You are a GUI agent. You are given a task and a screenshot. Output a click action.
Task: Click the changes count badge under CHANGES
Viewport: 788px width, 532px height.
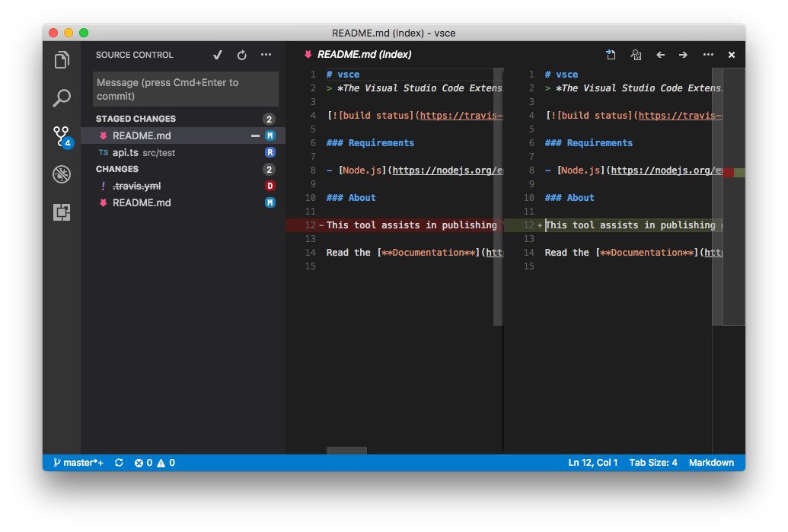pos(270,169)
